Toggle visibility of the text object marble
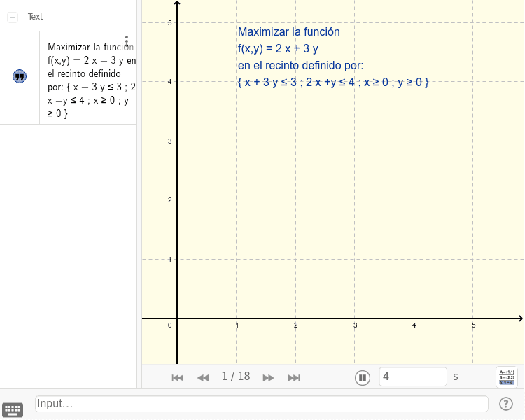 coord(20,76)
